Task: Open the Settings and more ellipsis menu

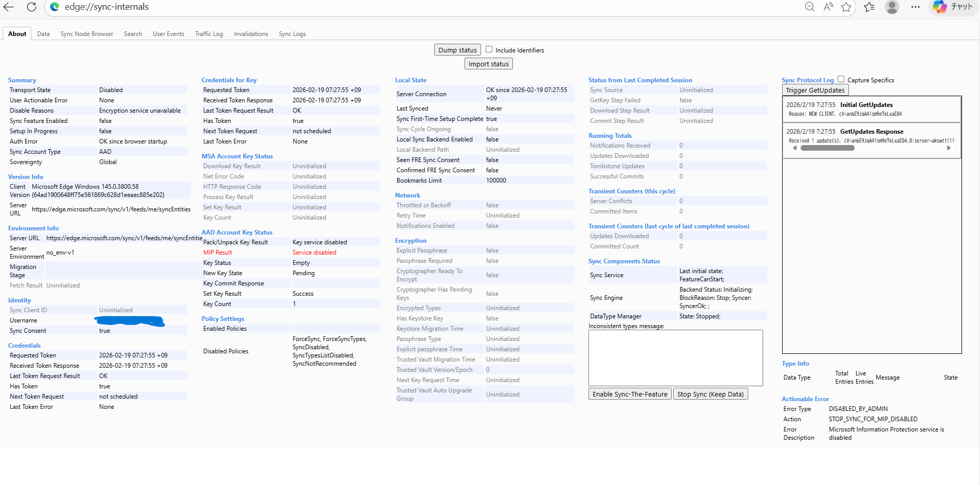Action: (x=915, y=7)
